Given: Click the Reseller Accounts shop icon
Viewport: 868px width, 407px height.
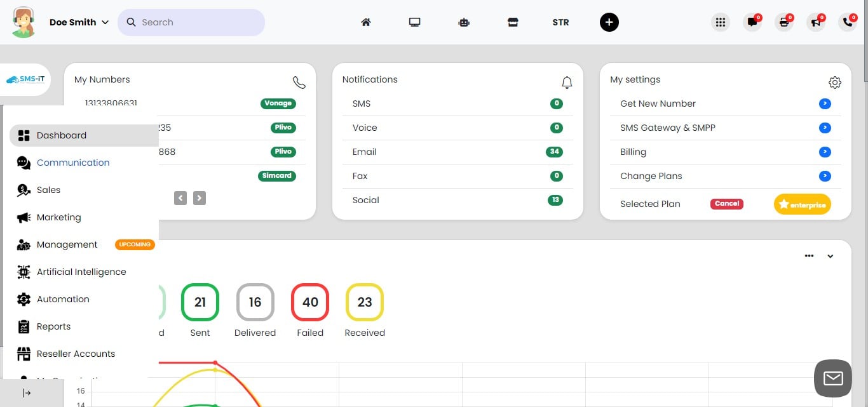Looking at the screenshot, I should pos(24,354).
